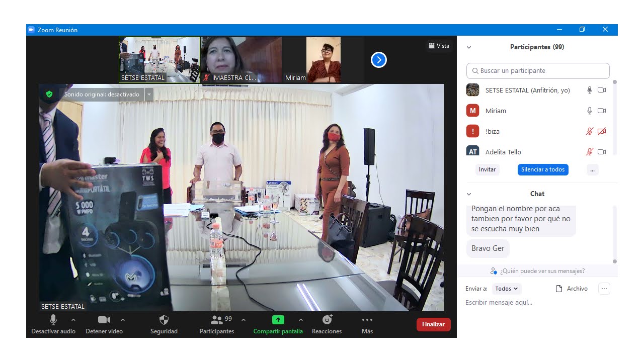The width and height of the screenshot is (644, 362).
Task: Select Miriam's red M avatar
Action: tap(472, 111)
